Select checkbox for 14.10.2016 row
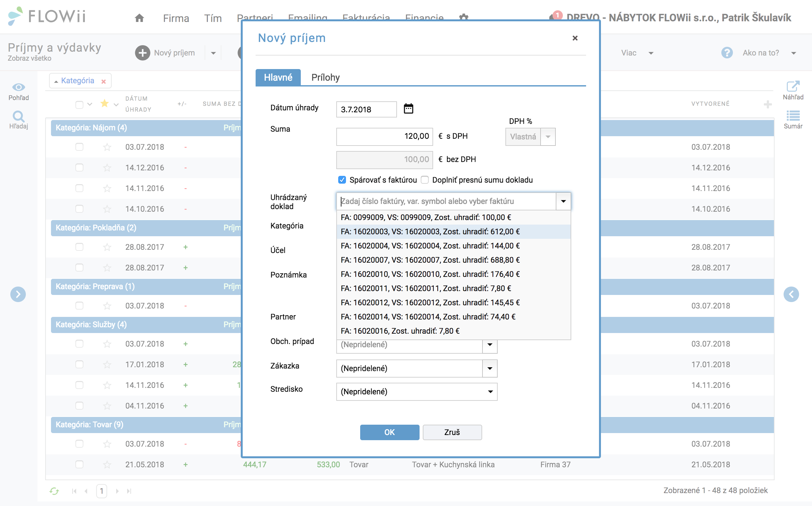The height and width of the screenshot is (506, 812). tap(79, 209)
